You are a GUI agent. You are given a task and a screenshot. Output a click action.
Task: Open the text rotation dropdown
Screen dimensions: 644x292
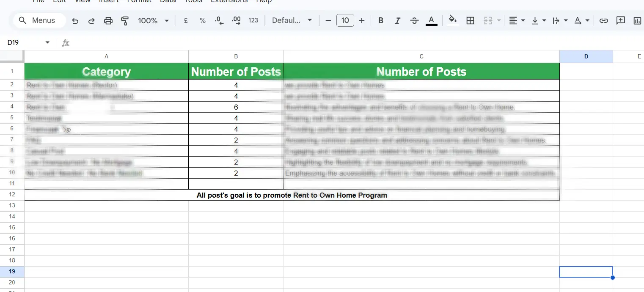582,20
